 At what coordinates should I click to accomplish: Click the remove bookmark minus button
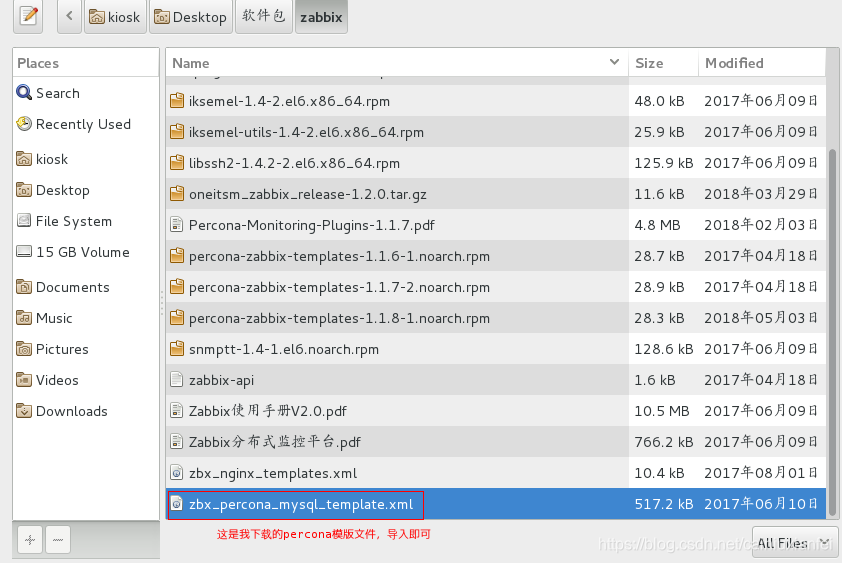coord(58,539)
